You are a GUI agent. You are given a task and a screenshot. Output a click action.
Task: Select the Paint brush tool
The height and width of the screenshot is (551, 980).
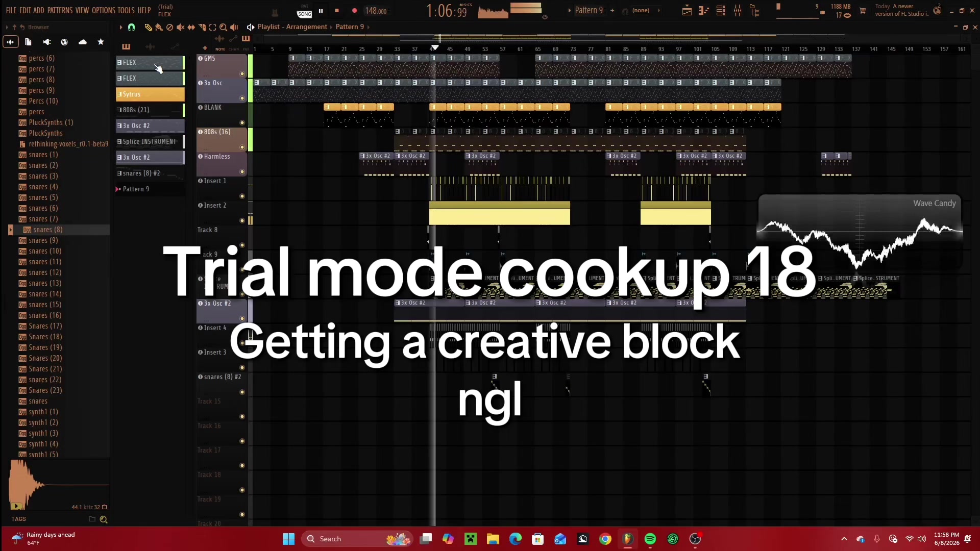click(x=159, y=27)
